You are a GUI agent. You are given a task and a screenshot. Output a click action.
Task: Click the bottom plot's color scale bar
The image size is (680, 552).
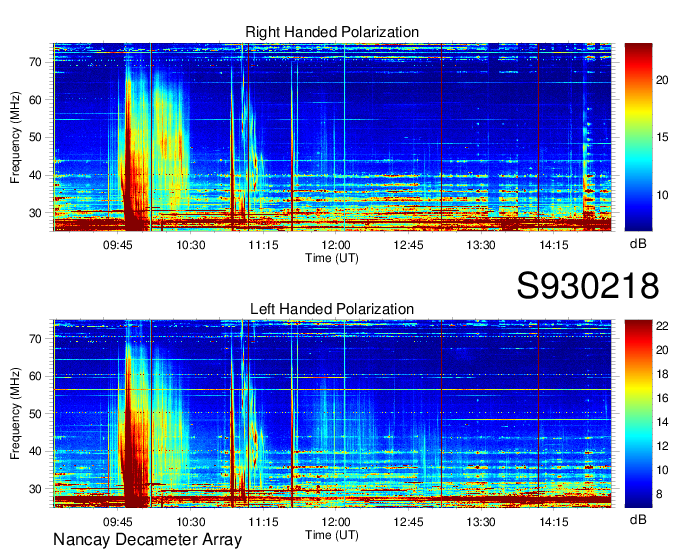pyautogui.click(x=638, y=413)
